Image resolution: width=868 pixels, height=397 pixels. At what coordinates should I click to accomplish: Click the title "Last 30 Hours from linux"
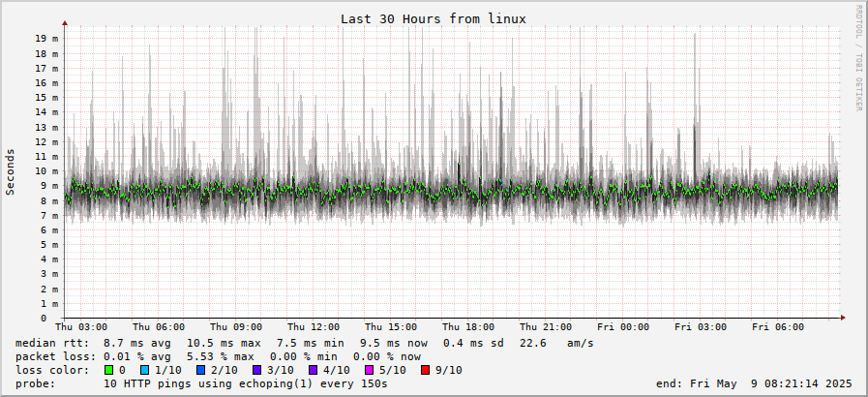[x=433, y=18]
